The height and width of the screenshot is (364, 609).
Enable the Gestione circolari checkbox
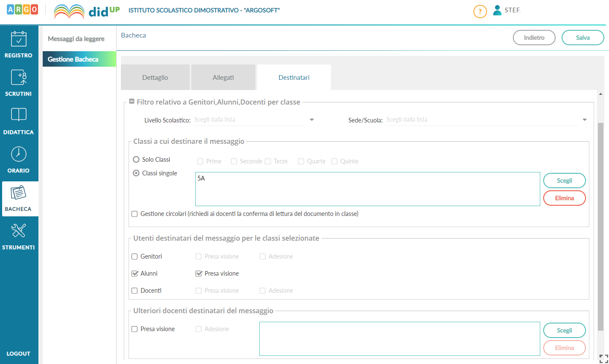[x=135, y=214]
